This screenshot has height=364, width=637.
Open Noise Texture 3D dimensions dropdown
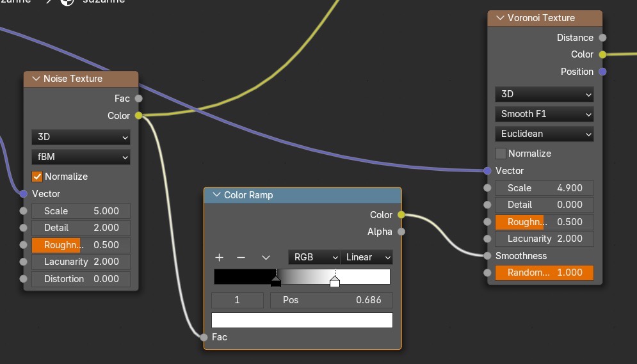click(81, 137)
